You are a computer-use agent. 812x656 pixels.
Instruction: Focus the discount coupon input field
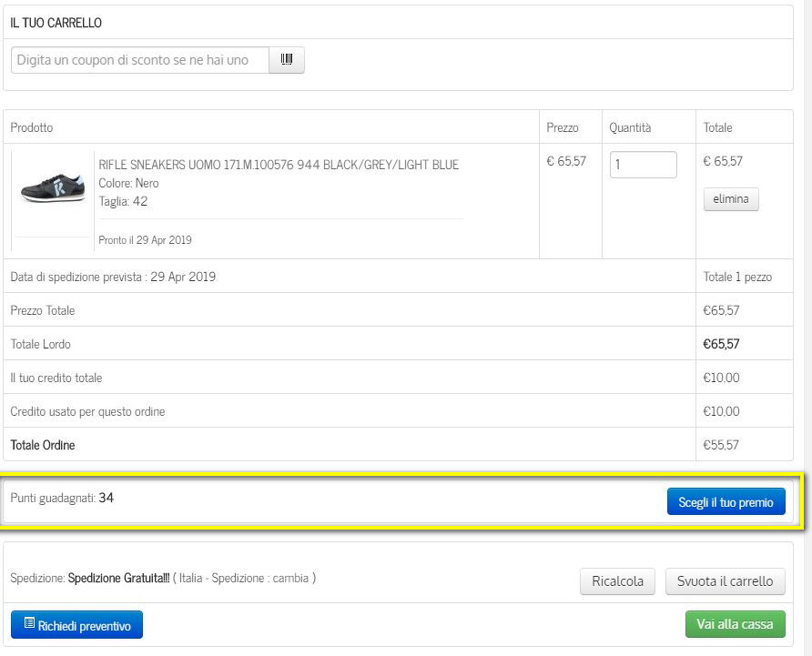(140, 60)
